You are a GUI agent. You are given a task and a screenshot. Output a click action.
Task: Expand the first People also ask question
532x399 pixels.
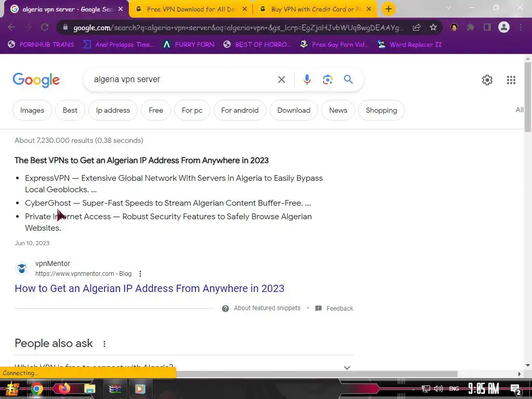184,367
